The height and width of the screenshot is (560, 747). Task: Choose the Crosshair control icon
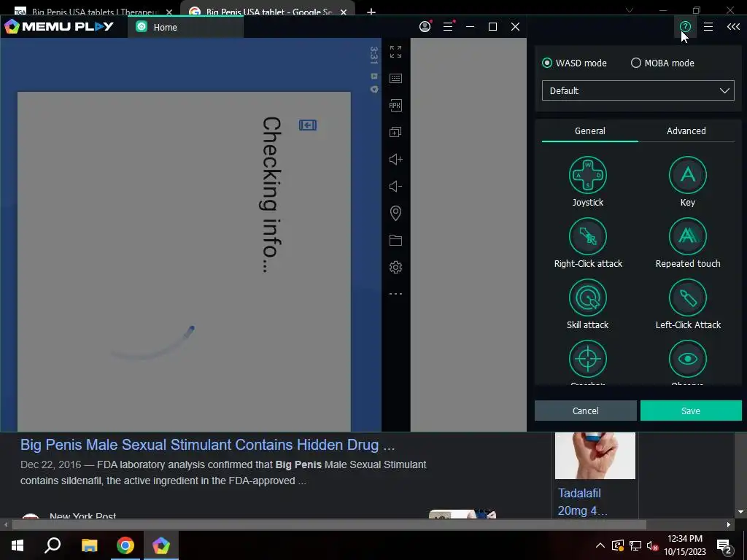point(587,359)
